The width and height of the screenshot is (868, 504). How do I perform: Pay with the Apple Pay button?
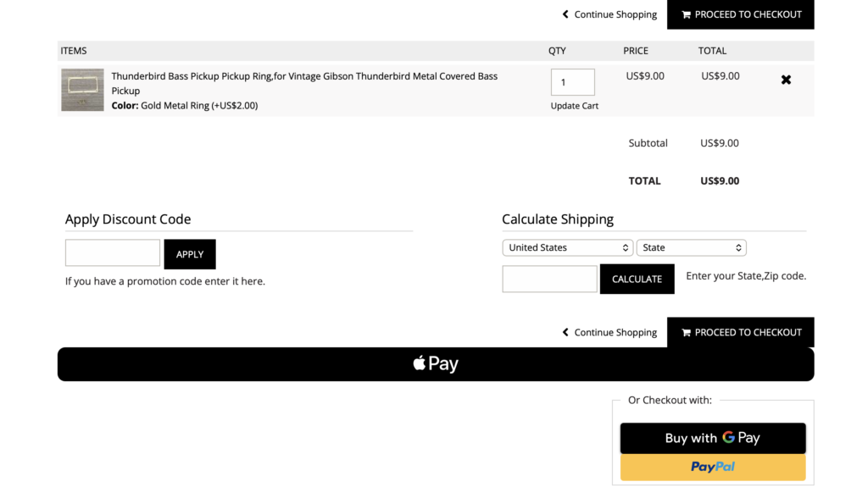pos(436,364)
